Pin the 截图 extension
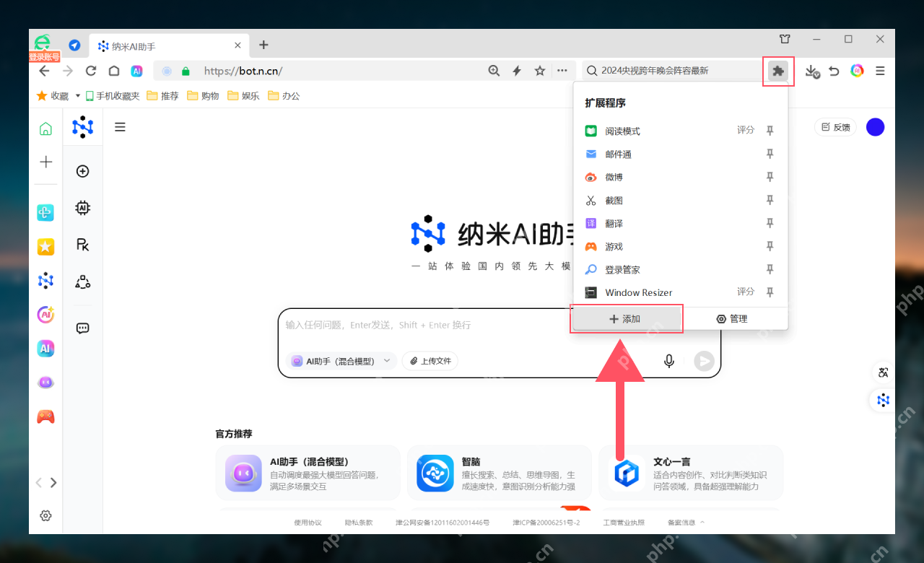924x563 pixels. (770, 200)
